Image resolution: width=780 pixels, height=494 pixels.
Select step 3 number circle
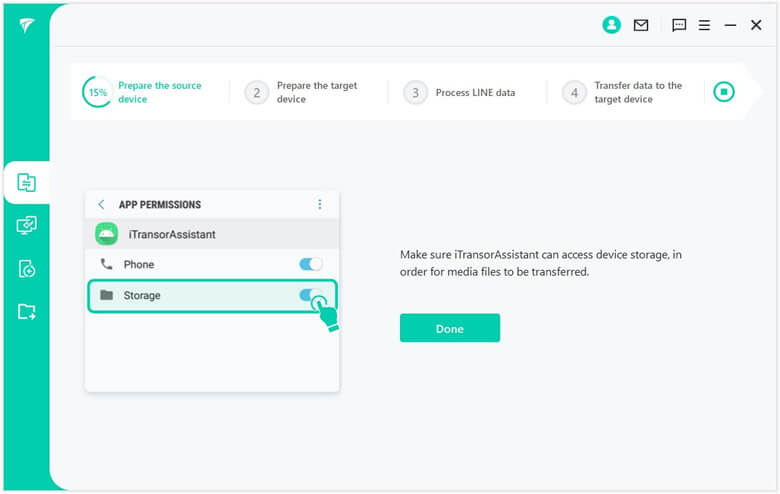pyautogui.click(x=415, y=93)
